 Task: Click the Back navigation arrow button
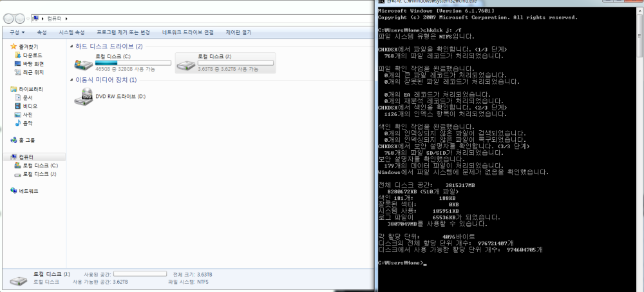(x=8, y=18)
